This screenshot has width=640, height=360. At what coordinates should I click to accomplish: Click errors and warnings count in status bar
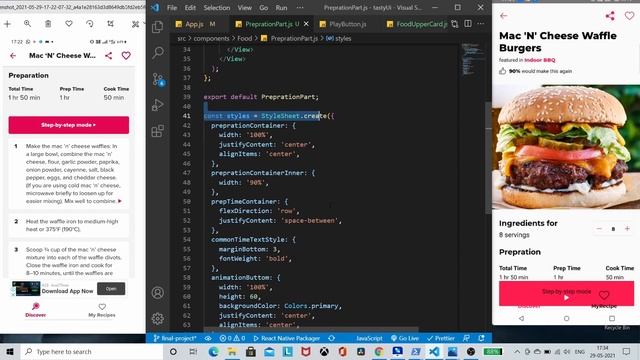pos(232,338)
